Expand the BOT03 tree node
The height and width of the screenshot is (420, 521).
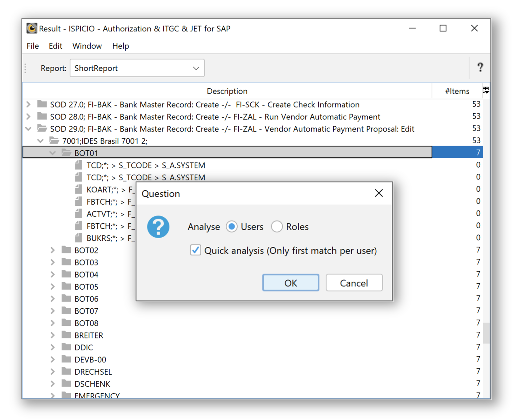pyautogui.click(x=53, y=262)
